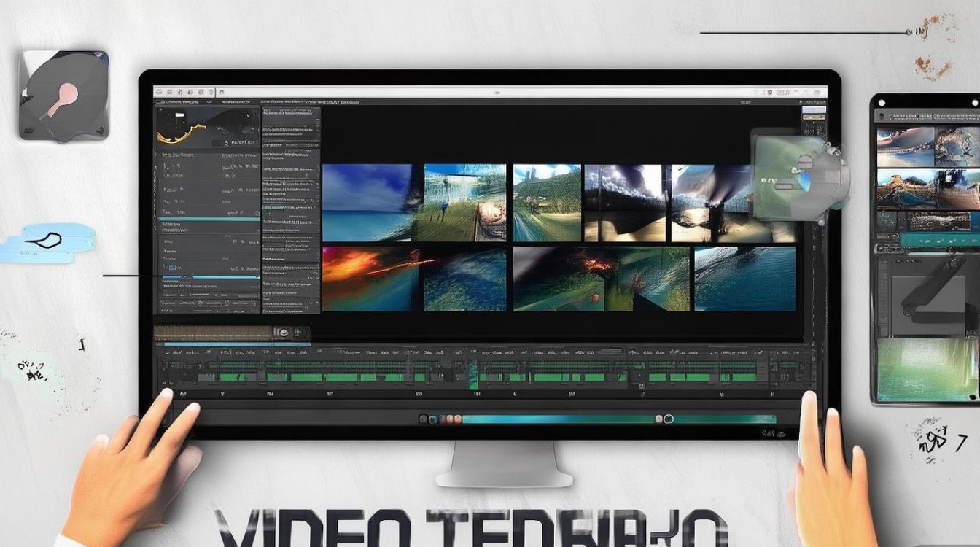
Task: Click the first dark circular icon in the bottom bar
Action: [423, 419]
